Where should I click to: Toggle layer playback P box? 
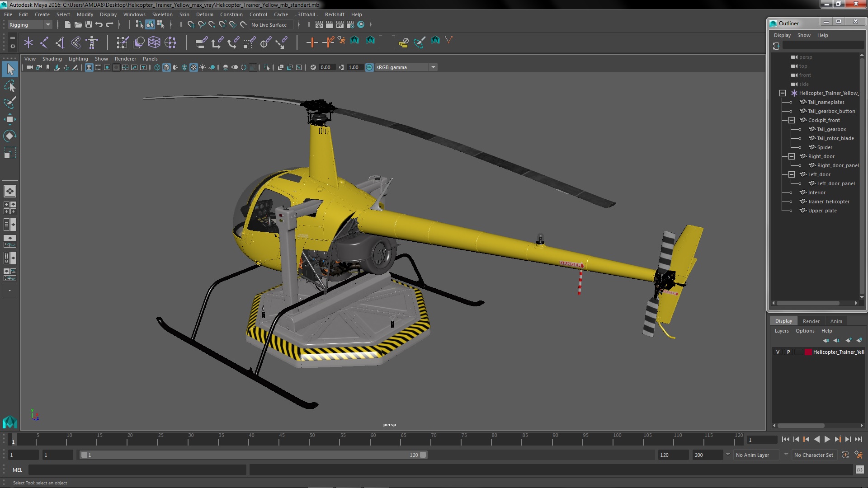point(788,352)
